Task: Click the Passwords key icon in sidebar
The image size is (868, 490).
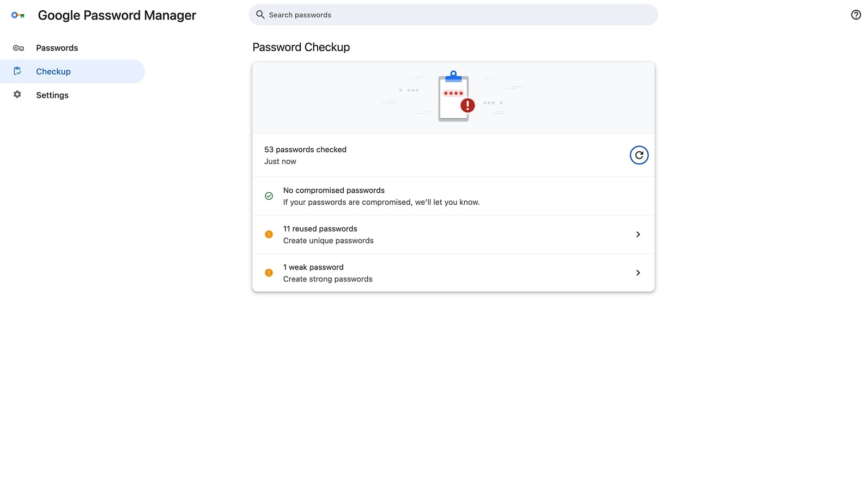Action: (x=18, y=48)
